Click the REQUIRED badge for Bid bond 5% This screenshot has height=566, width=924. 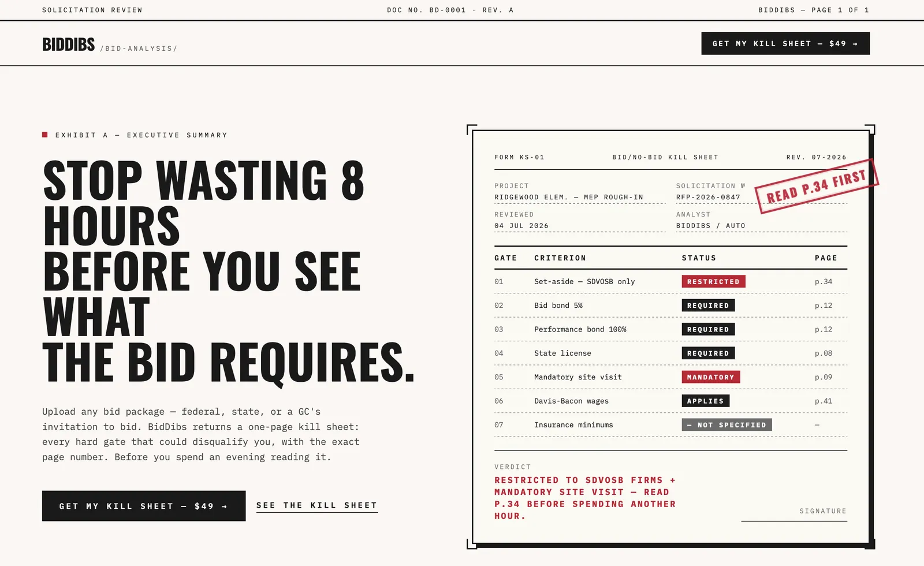[x=708, y=306]
